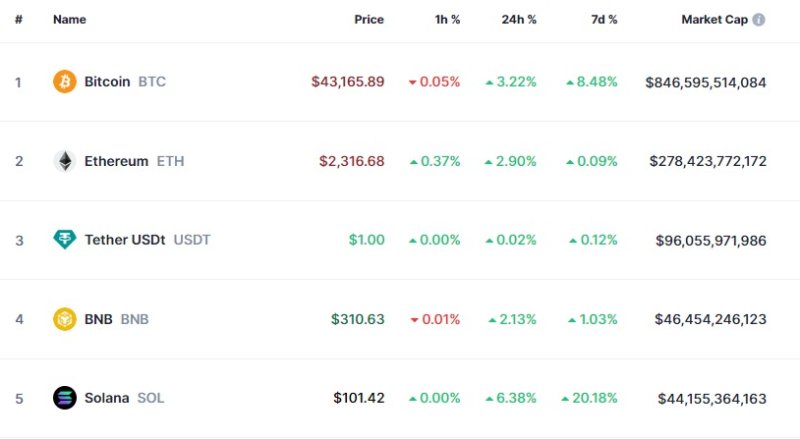Click the Bitcoin coin logo icon
The image size is (800, 439).
tap(65, 82)
